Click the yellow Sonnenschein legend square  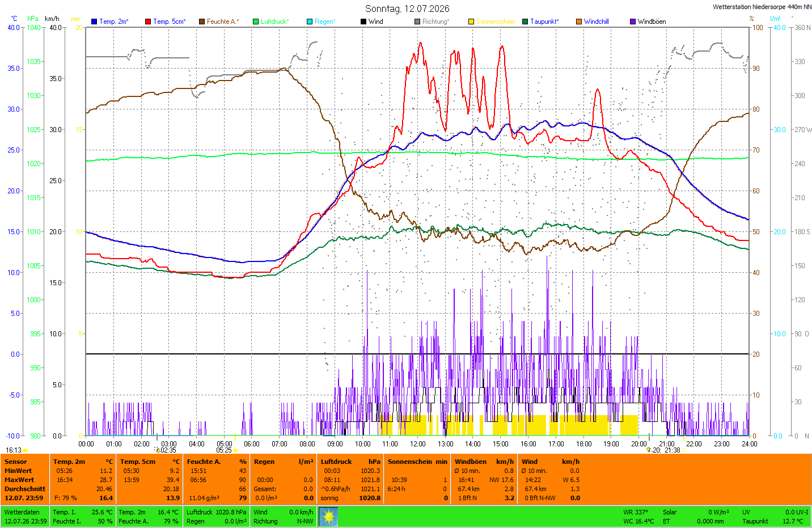[x=471, y=22]
